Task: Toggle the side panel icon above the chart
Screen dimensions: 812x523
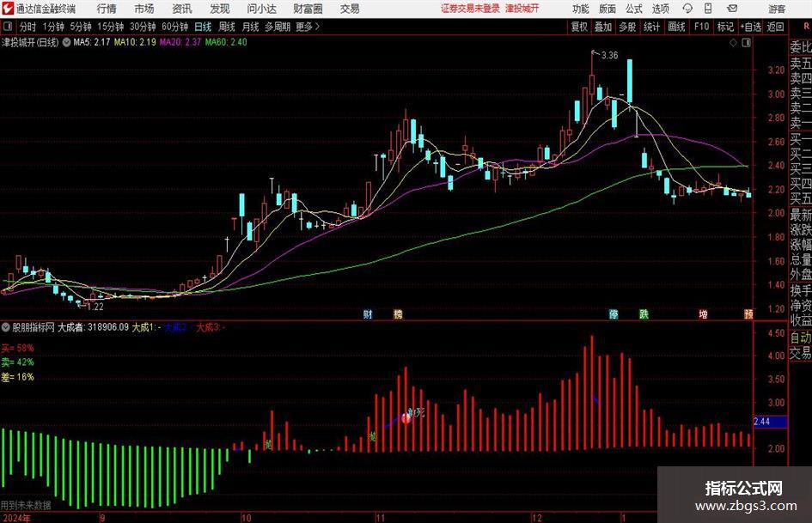Action: (x=746, y=43)
